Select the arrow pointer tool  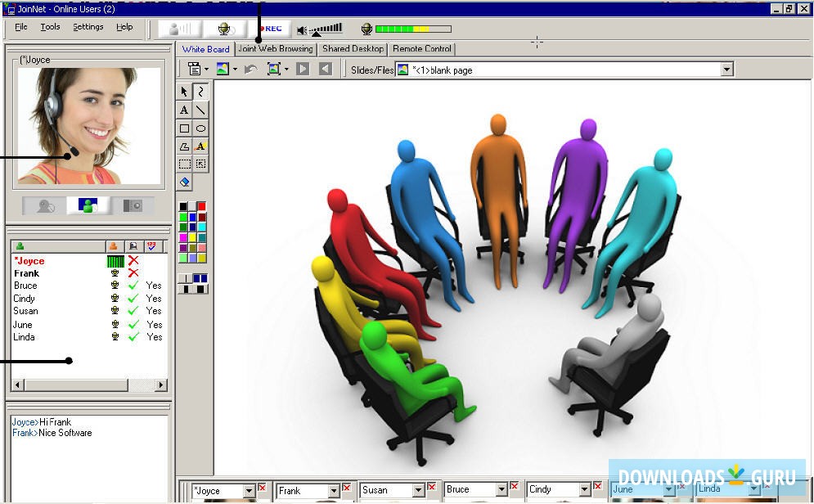(x=184, y=92)
